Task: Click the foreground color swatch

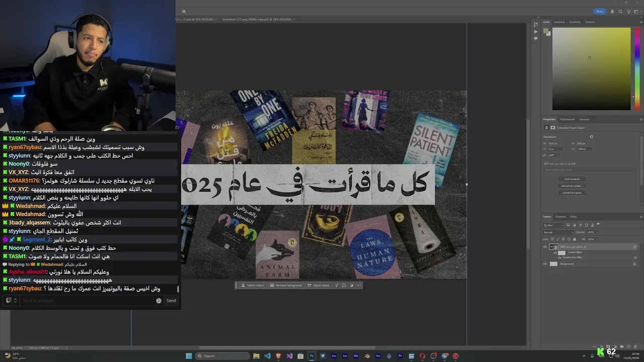Action: (545, 31)
